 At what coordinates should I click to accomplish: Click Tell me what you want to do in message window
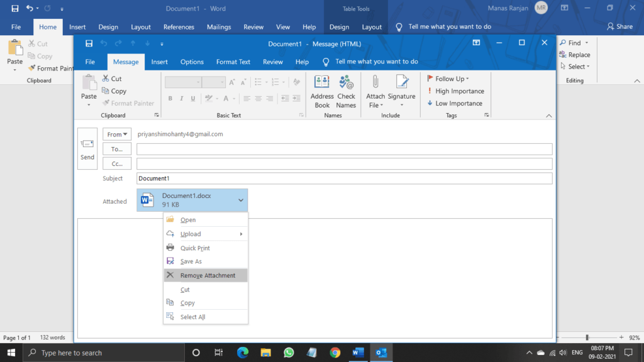377,62
